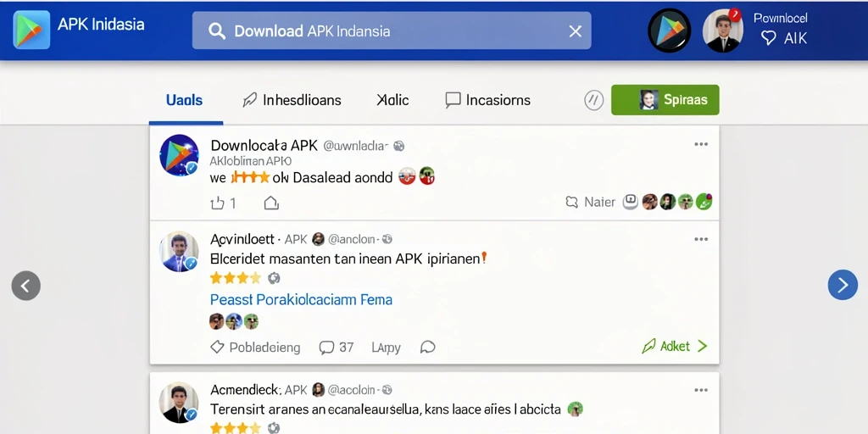Click the home icon on Downlocala post

point(271,203)
